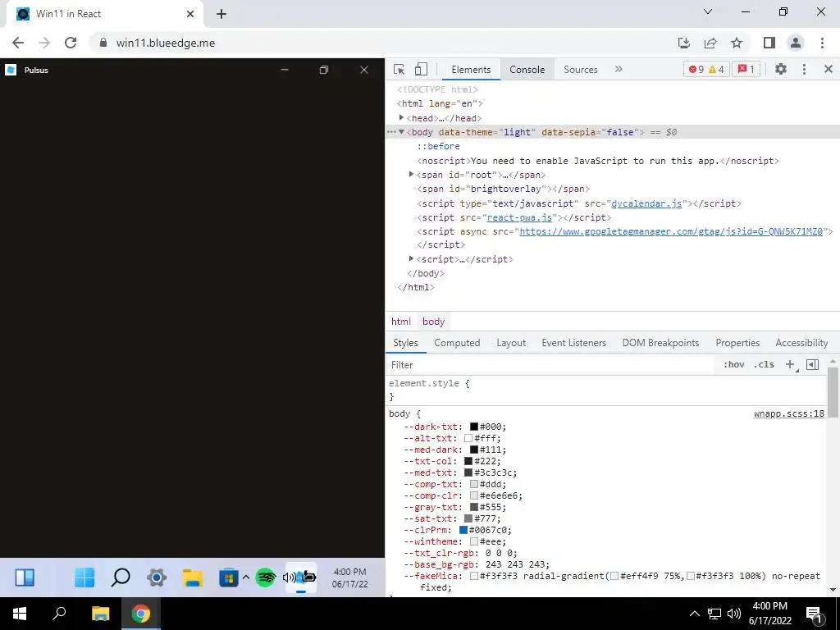Open the Accessibility tab
This screenshot has width=840, height=630.
[801, 343]
